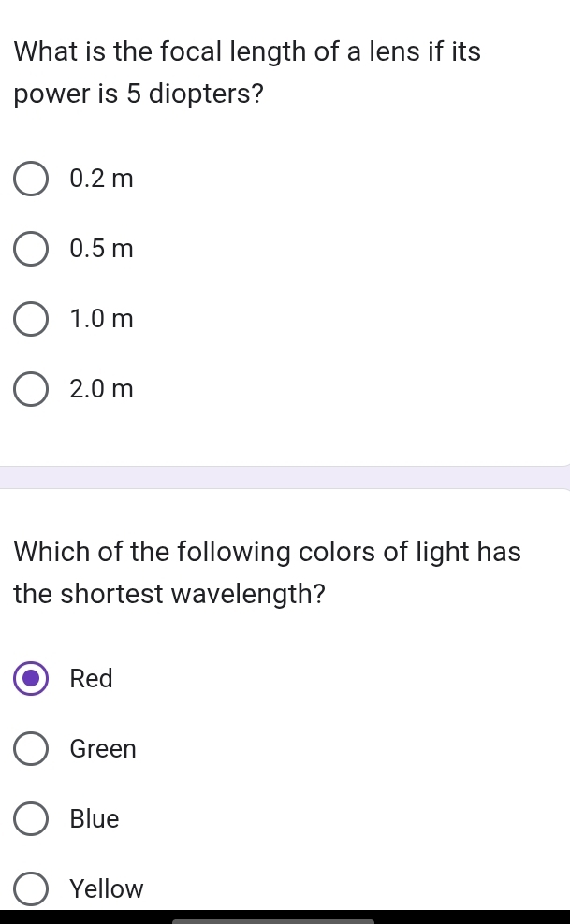The height and width of the screenshot is (924, 570).
Task: Choose the 0.5 m radio circle
Action: click(x=31, y=249)
